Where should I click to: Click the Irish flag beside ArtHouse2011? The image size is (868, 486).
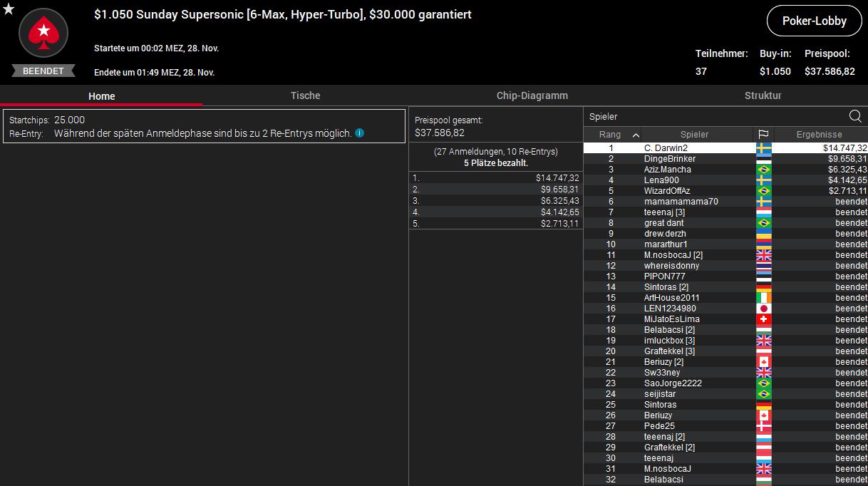(763, 298)
